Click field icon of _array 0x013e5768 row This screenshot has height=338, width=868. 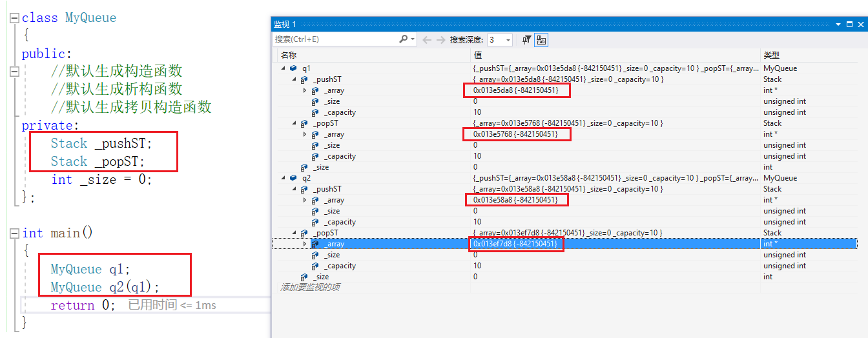pyautogui.click(x=315, y=134)
